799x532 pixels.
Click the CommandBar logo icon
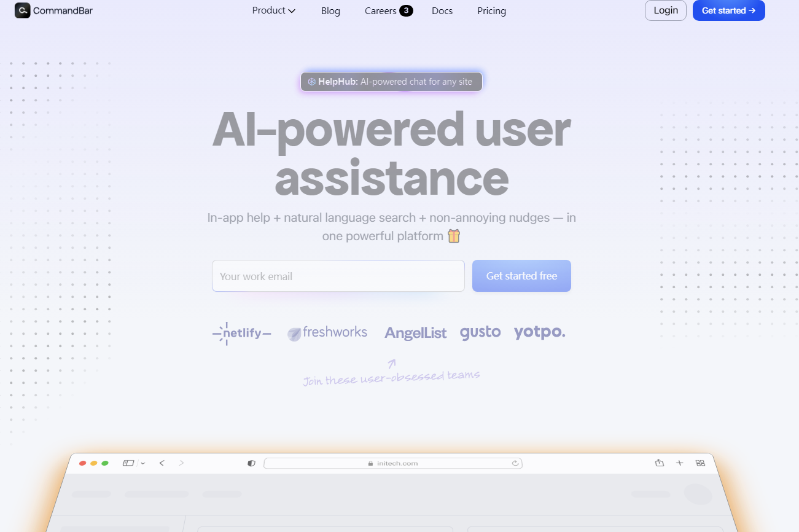tap(23, 10)
